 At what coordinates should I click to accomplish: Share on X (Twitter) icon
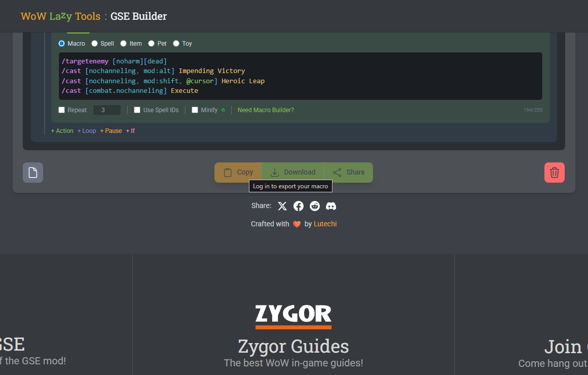coord(282,206)
